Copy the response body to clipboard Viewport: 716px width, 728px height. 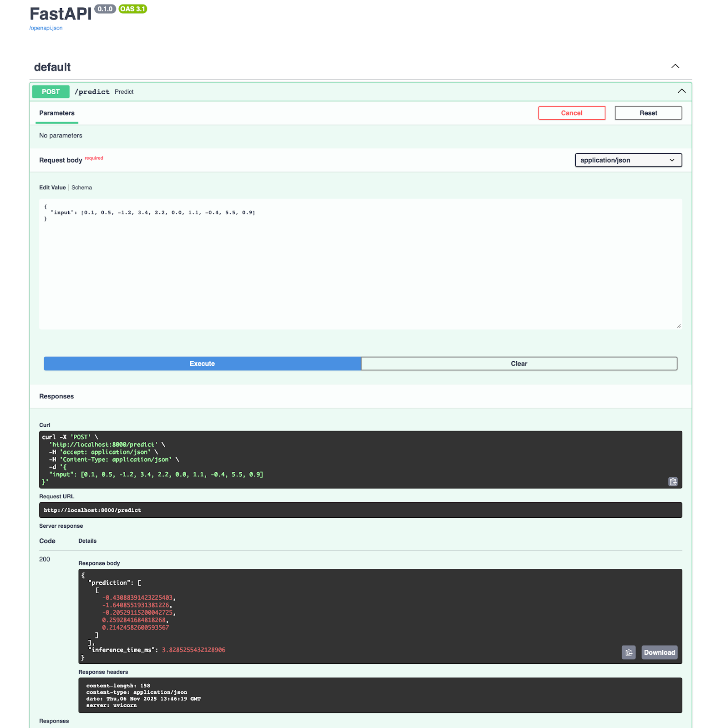[x=629, y=652]
